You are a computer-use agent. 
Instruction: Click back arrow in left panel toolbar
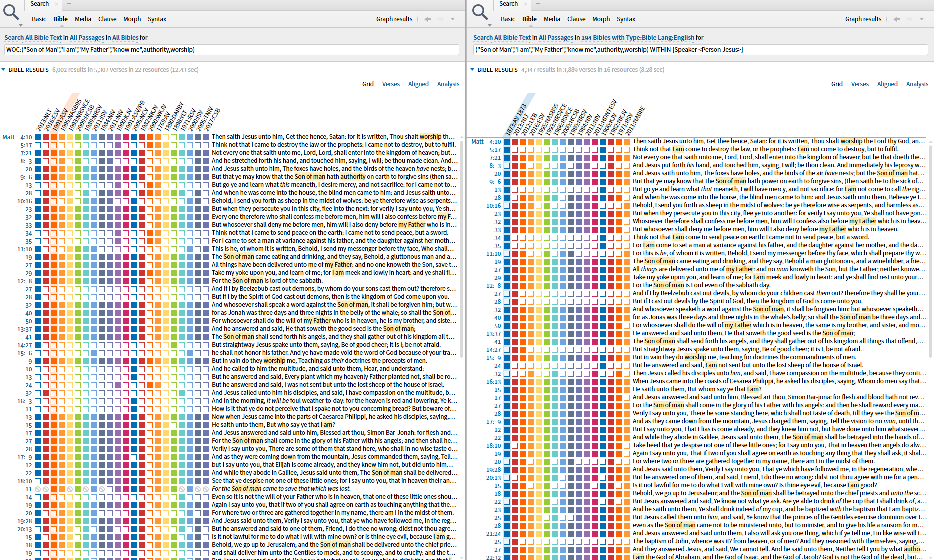(x=428, y=19)
